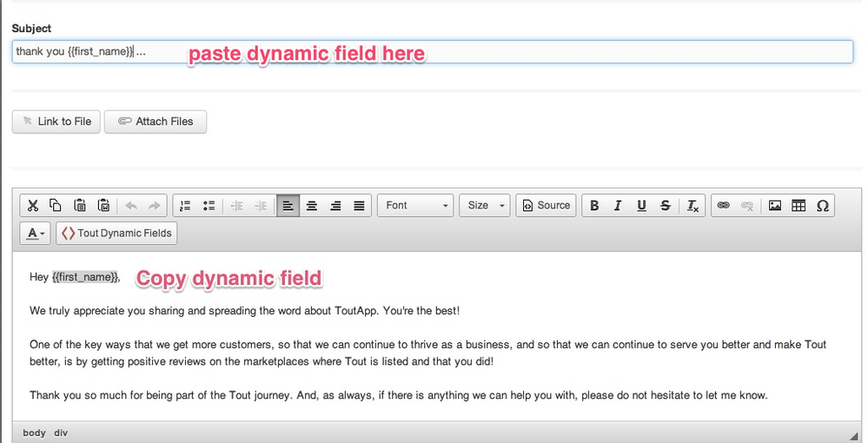
Task: Open the Font dropdown
Action: [x=418, y=206]
